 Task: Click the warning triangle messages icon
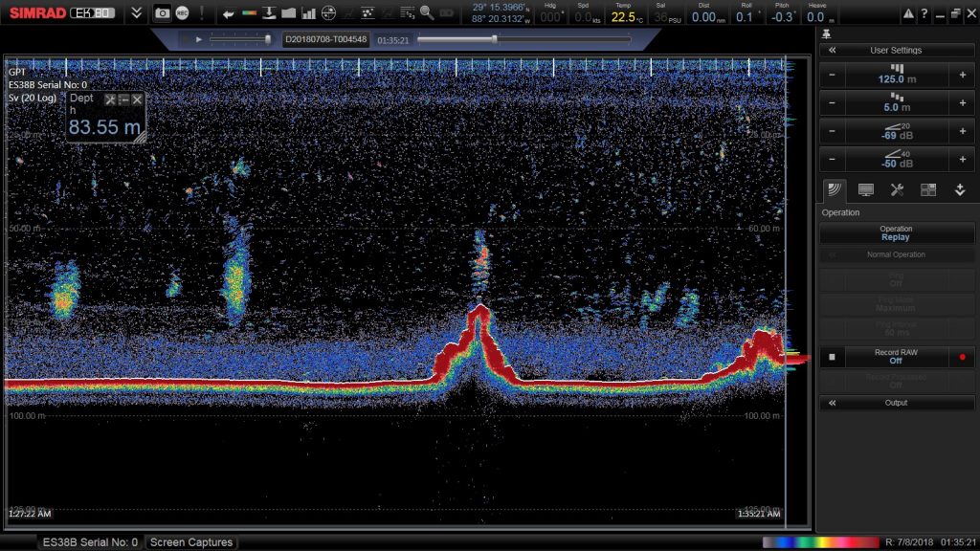pyautogui.click(x=907, y=13)
